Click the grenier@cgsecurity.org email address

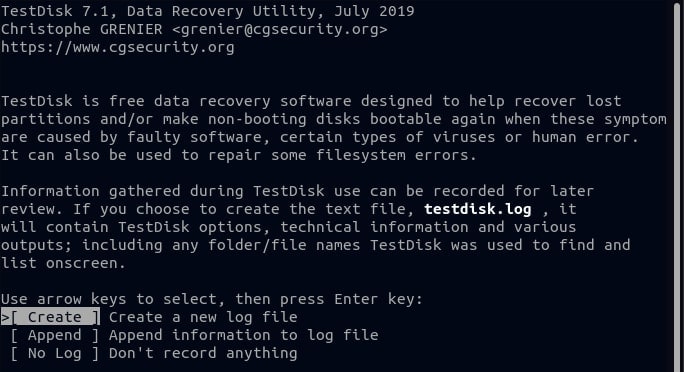279,29
